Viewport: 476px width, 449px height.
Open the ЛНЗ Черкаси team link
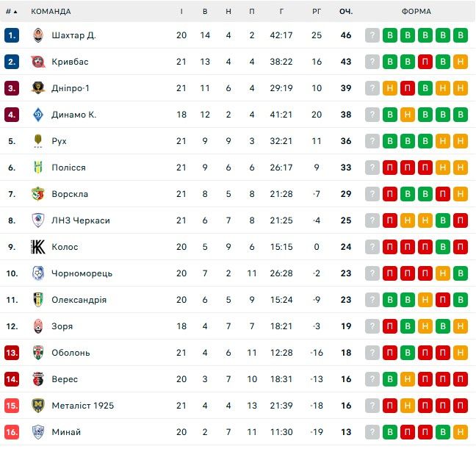pos(81,220)
